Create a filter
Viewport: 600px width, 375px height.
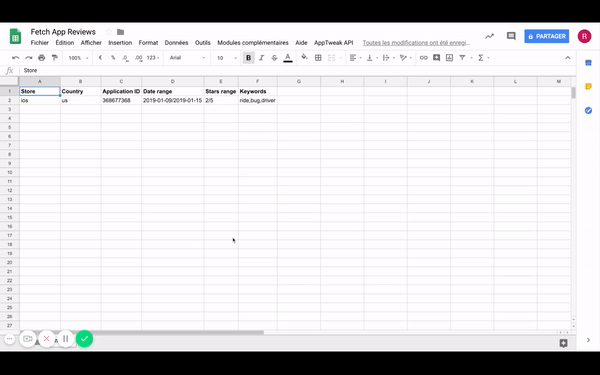(462, 58)
